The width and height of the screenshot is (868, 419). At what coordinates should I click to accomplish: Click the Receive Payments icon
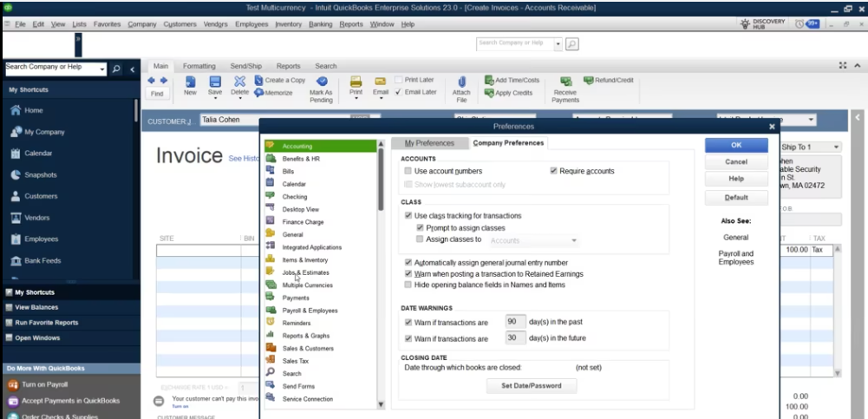[565, 82]
